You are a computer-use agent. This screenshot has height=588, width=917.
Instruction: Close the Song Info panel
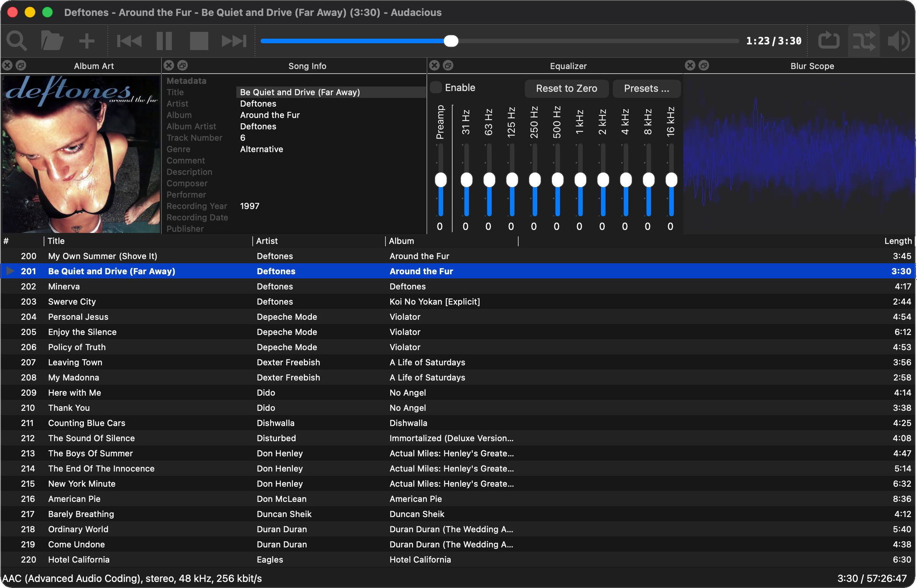169,66
